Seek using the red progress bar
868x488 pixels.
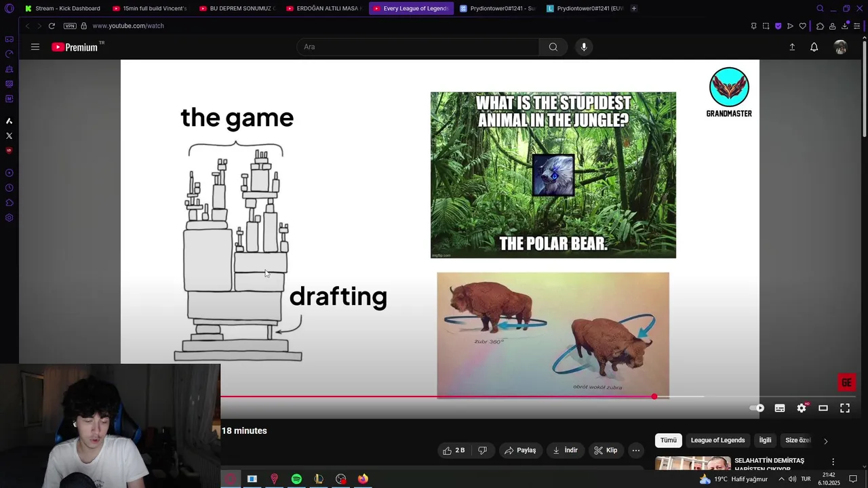[x=437, y=396]
